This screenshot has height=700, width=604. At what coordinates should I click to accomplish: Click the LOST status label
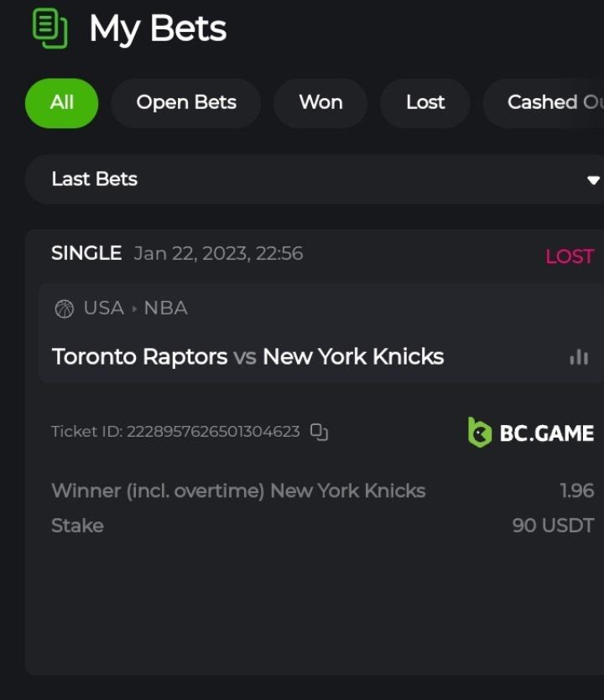pos(569,257)
